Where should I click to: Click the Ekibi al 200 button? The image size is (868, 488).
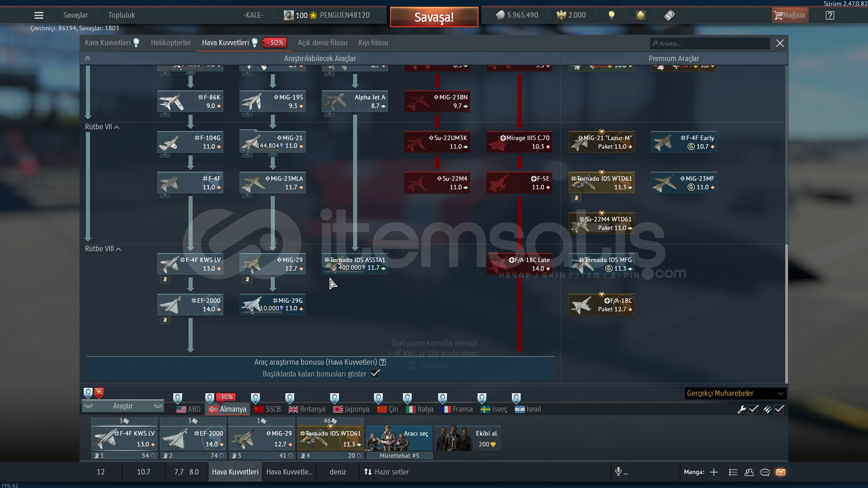pos(468,438)
